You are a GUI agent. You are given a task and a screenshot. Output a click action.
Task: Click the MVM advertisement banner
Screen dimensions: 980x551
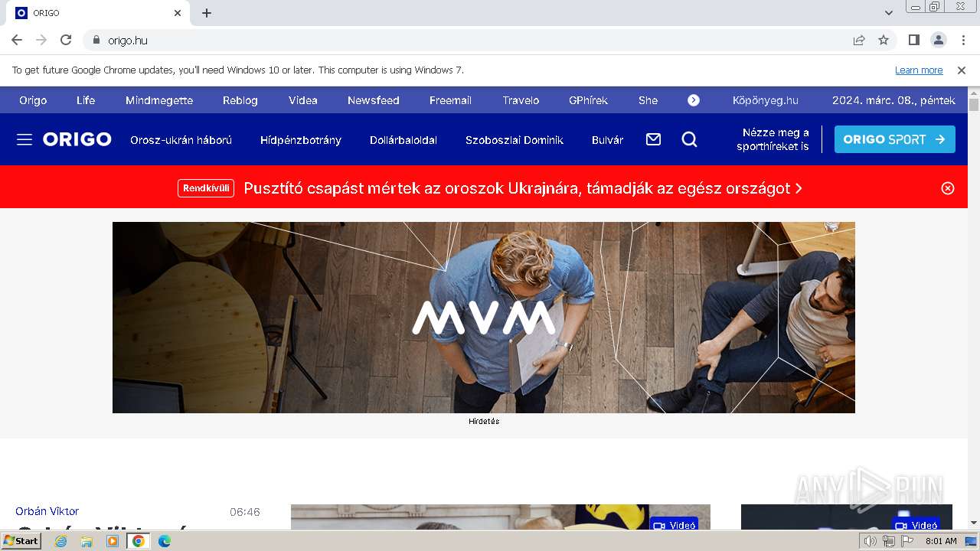[x=484, y=318]
